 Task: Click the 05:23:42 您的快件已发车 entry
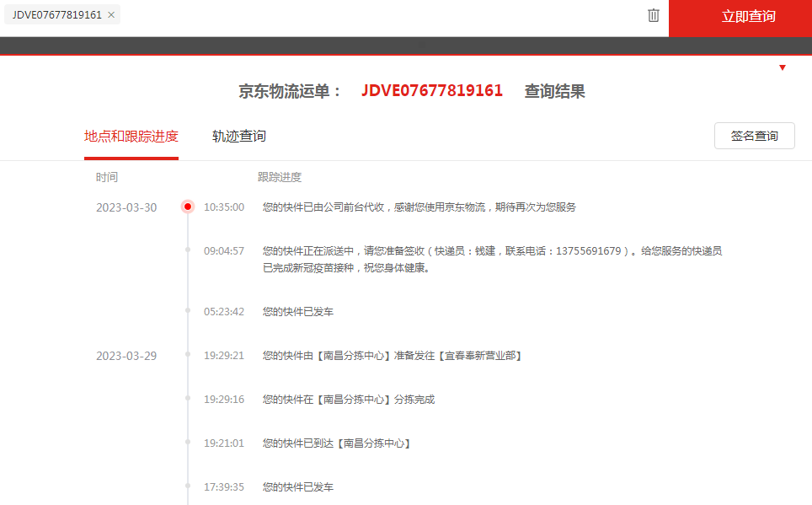(298, 312)
